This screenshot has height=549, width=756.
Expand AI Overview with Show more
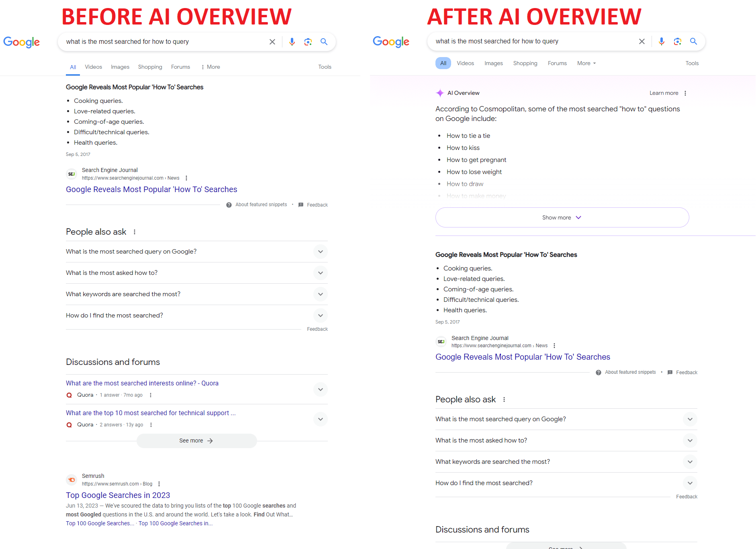pos(562,217)
